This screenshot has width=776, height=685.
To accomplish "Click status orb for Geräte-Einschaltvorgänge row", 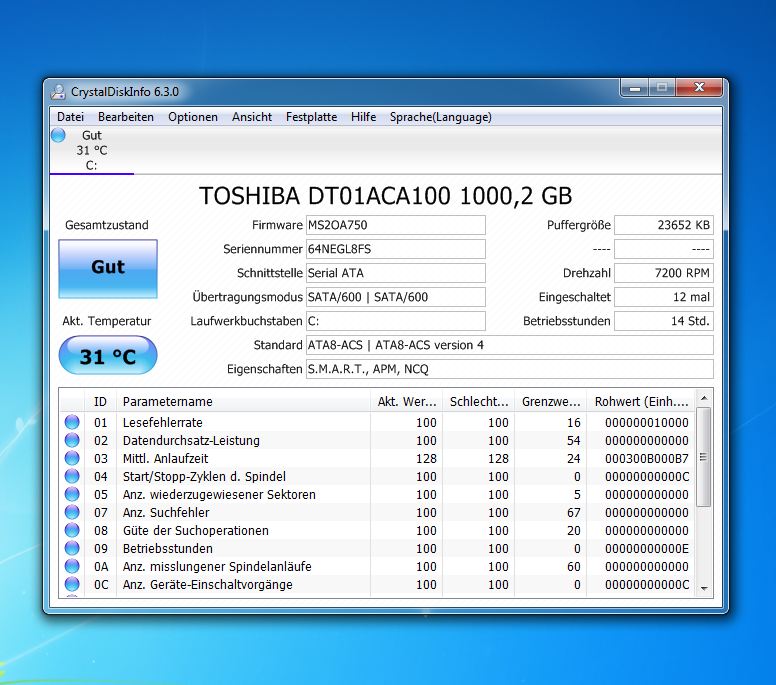I will tap(72, 584).
